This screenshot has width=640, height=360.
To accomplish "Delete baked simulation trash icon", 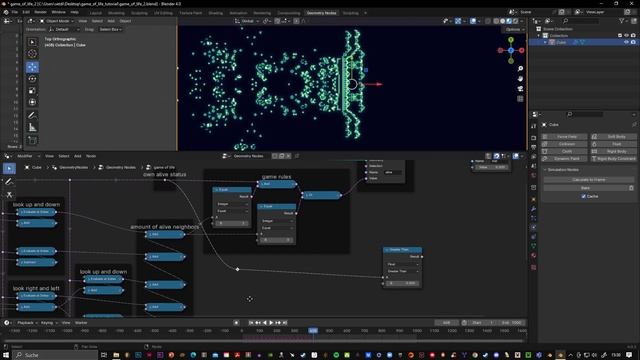I will tap(631, 188).
